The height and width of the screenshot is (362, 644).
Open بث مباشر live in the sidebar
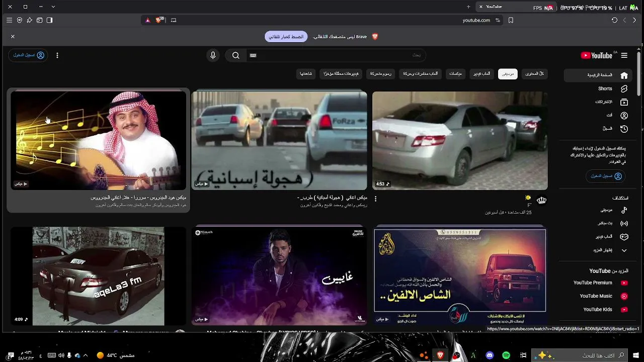[598, 223]
